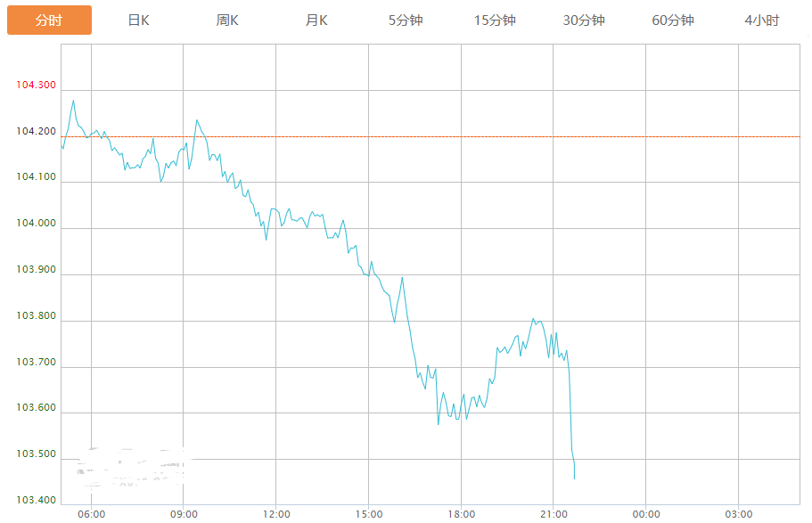The image size is (812, 523).
Task: Click the 06:00 time axis label
Action: click(x=92, y=514)
